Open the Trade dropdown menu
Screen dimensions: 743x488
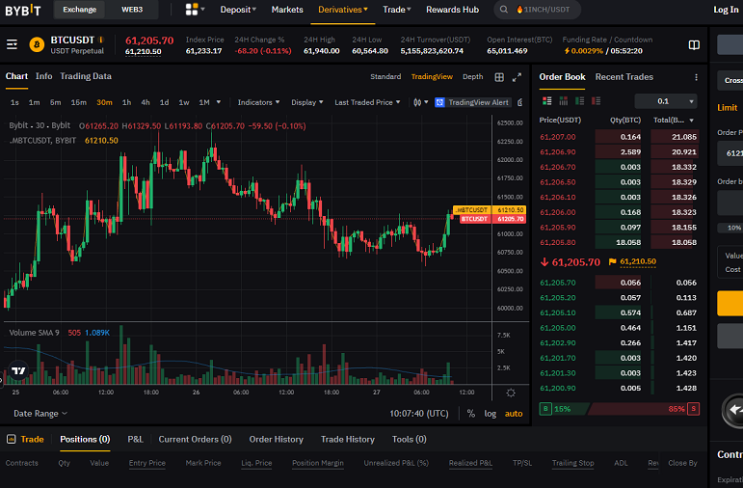tap(397, 9)
